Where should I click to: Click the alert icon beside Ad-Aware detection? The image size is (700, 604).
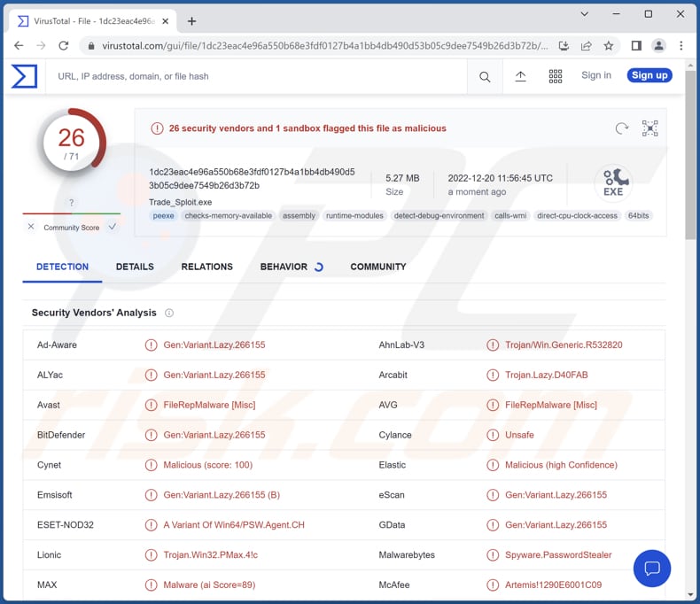click(151, 345)
